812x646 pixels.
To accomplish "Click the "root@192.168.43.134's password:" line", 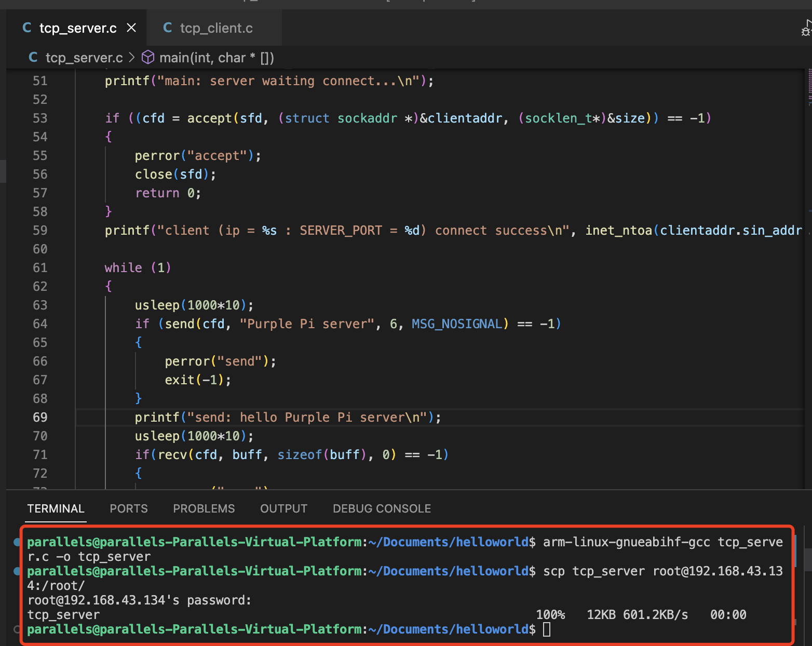I will pos(139,600).
